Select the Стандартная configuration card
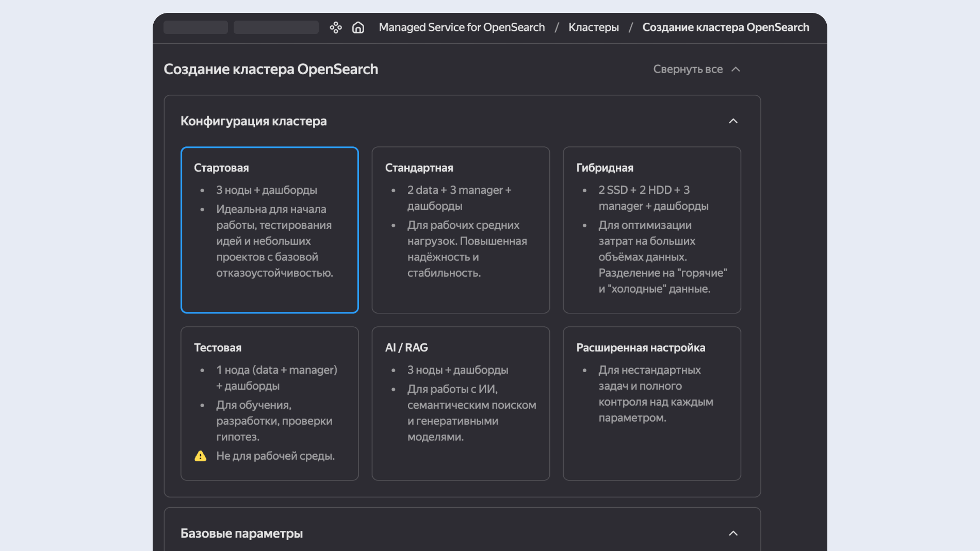 point(461,230)
